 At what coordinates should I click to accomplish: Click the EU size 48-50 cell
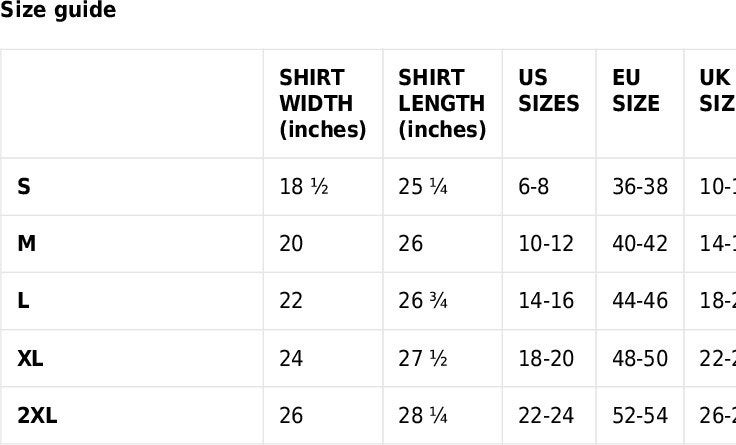tap(640, 359)
